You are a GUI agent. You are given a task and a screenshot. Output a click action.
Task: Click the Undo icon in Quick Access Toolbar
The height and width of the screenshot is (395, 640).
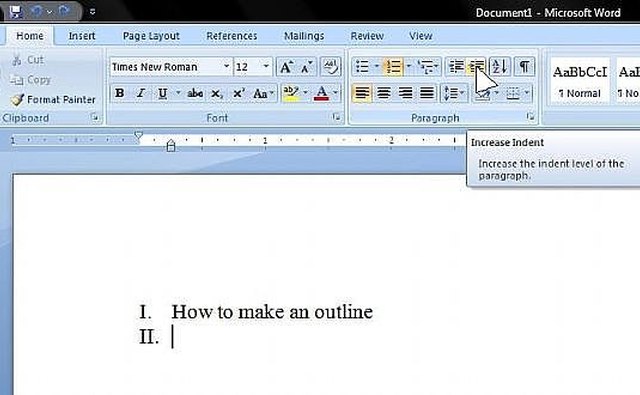pyautogui.click(x=36, y=11)
